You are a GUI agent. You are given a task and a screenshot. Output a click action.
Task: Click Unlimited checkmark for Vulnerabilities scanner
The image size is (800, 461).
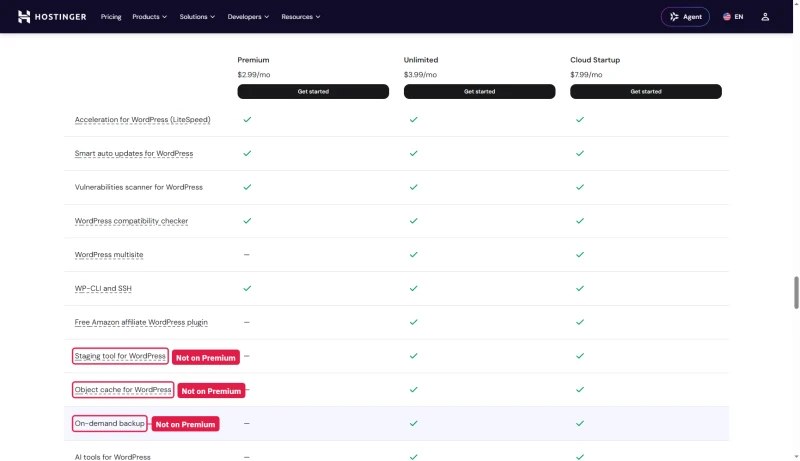point(413,187)
